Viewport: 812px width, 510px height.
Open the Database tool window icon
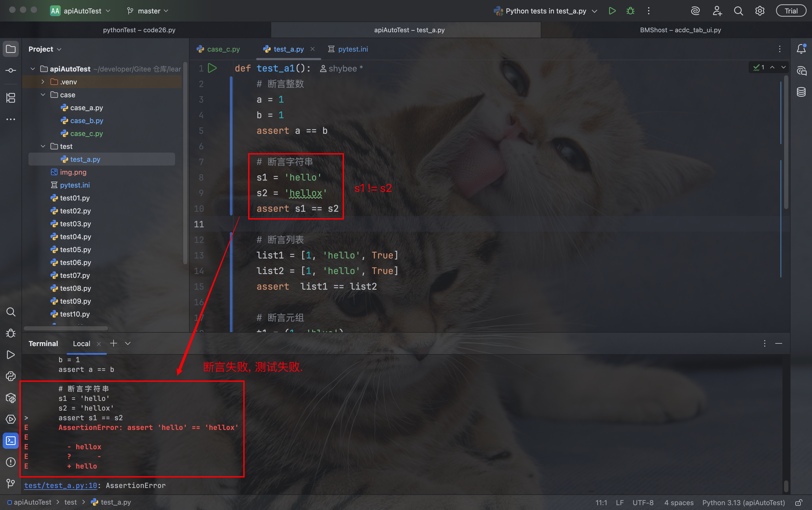801,92
